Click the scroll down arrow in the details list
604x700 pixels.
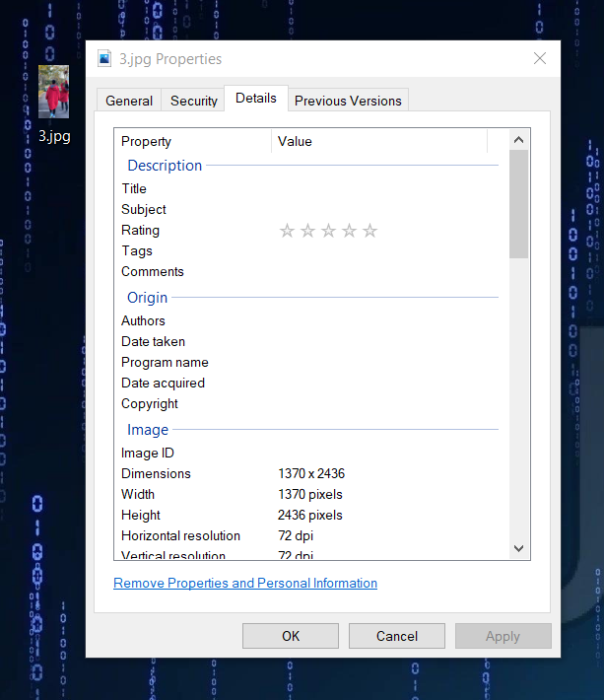tap(519, 548)
